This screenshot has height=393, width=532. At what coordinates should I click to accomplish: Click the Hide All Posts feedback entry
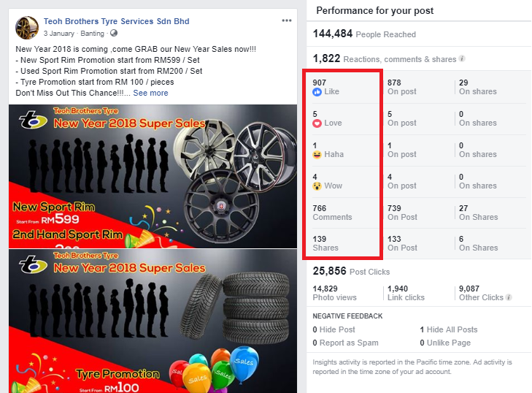pos(452,330)
